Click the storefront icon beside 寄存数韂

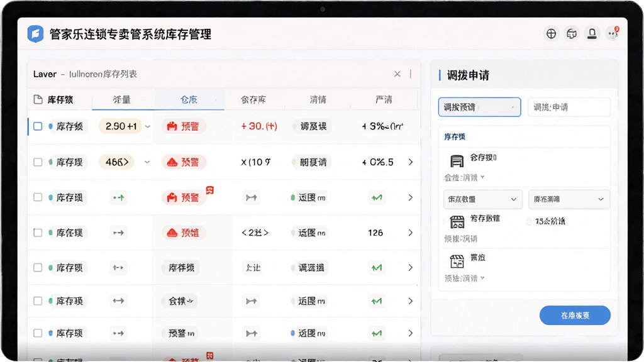click(x=457, y=221)
